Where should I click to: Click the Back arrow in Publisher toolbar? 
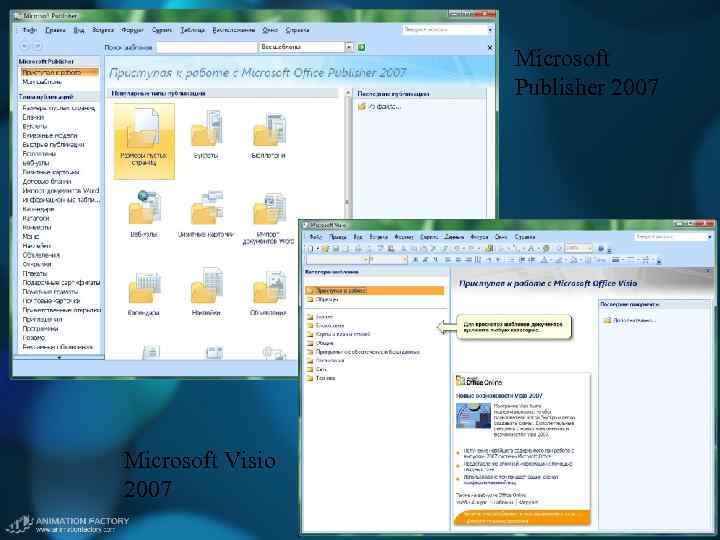click(x=24, y=46)
